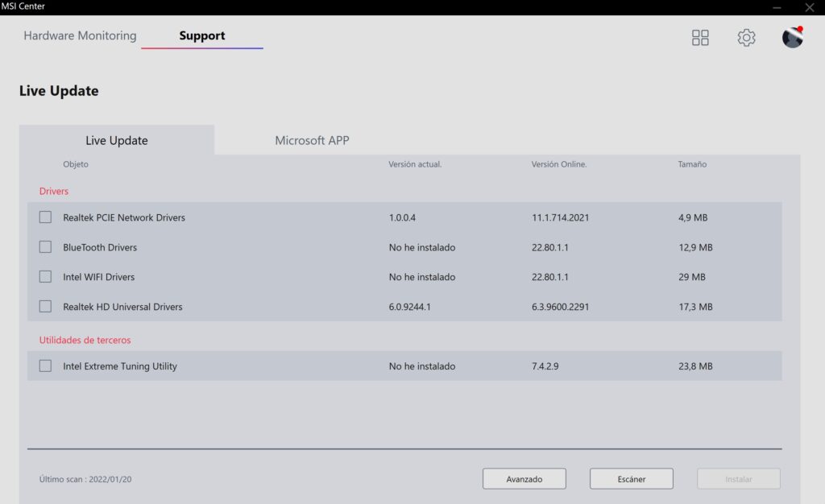The width and height of the screenshot is (825, 504).
Task: Click the Escáner button
Action: pos(632,479)
